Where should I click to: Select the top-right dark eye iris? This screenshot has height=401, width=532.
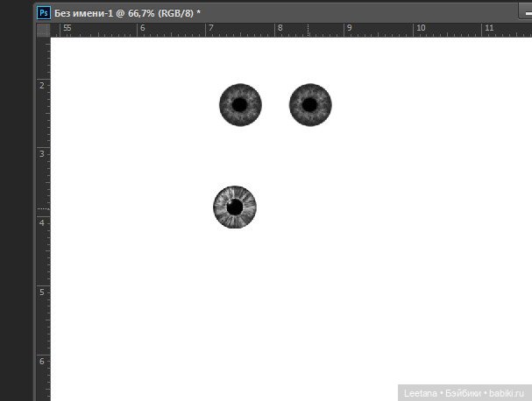(x=310, y=105)
